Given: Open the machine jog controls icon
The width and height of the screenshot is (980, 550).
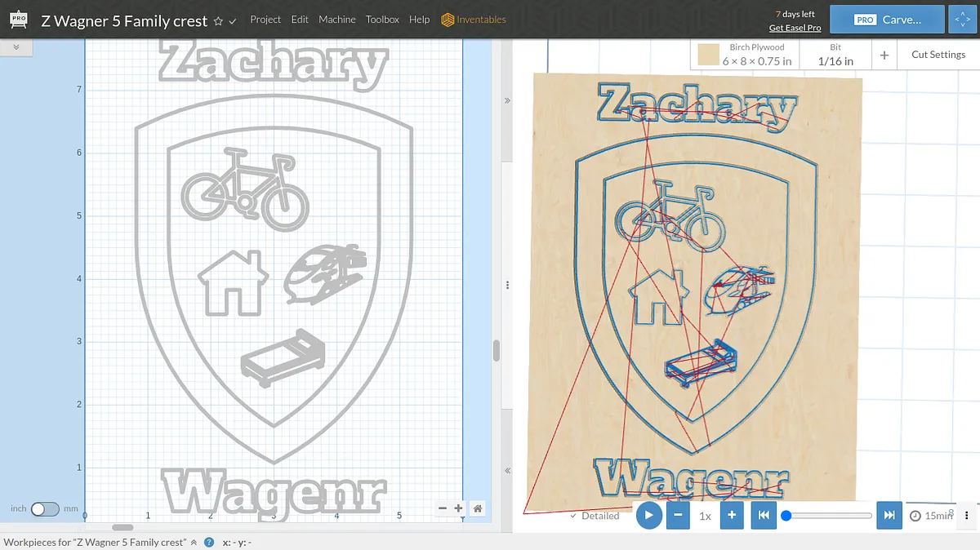Looking at the screenshot, I should 962,20.
